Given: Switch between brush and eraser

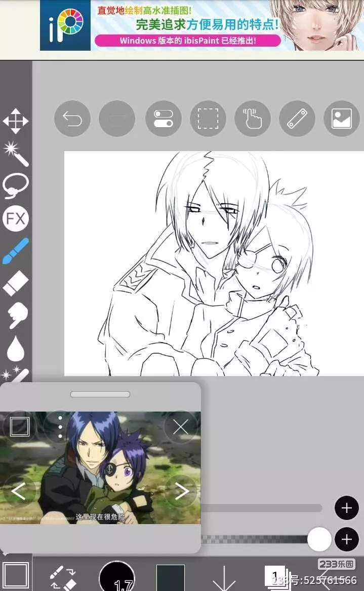Looking at the screenshot, I should tap(63, 577).
